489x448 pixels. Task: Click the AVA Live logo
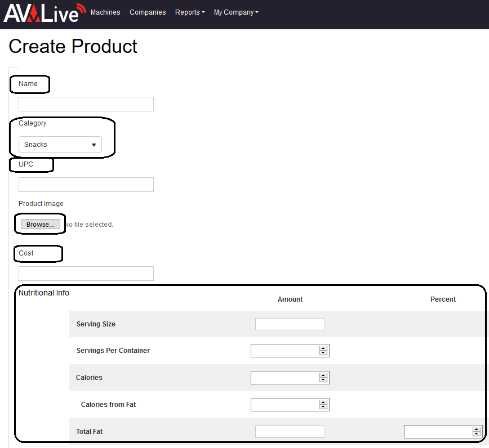click(42, 12)
